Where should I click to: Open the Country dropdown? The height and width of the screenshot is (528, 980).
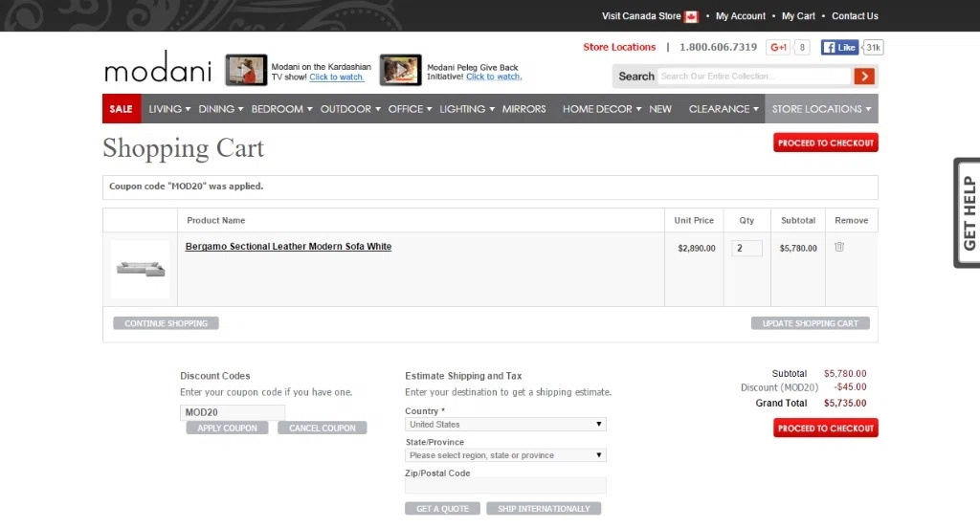click(505, 425)
